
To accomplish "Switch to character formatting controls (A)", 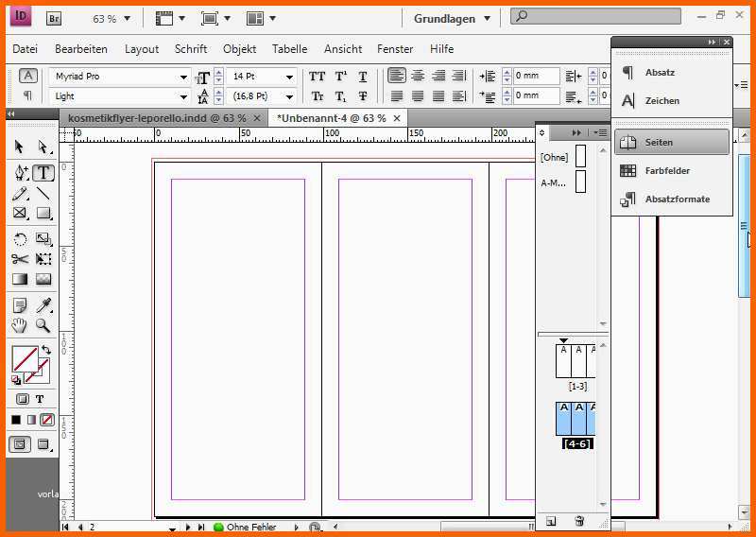I will pyautogui.click(x=28, y=76).
